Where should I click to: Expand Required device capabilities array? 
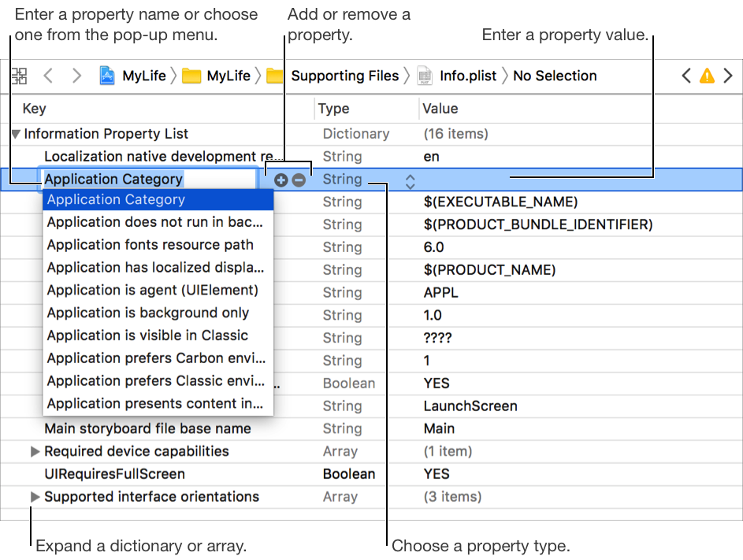pyautogui.click(x=35, y=452)
